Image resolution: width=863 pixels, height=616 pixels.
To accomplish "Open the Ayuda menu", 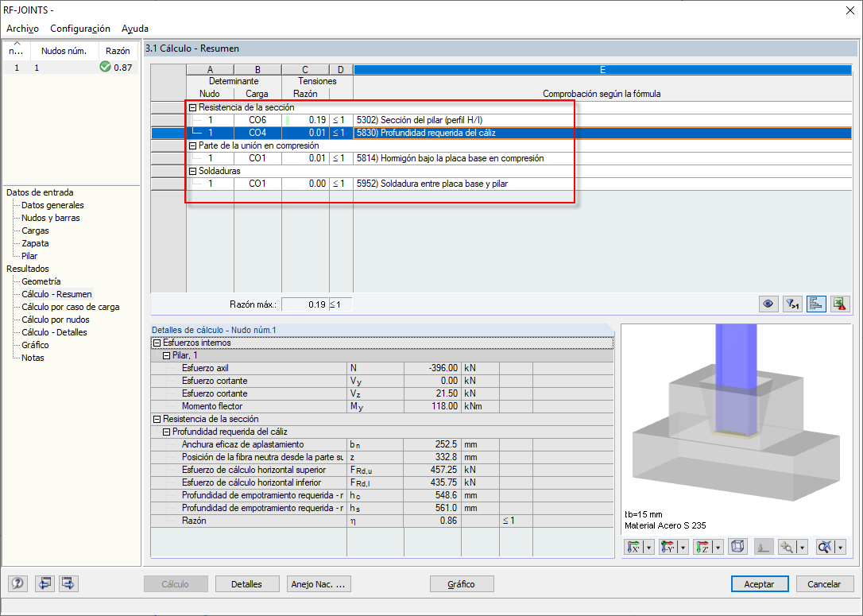I will pos(135,29).
